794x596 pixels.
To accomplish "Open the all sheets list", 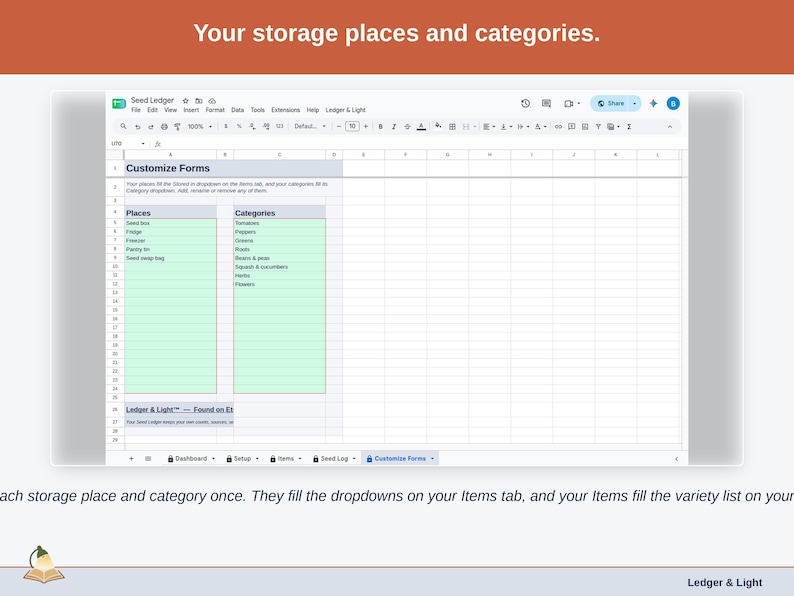I will point(148,458).
